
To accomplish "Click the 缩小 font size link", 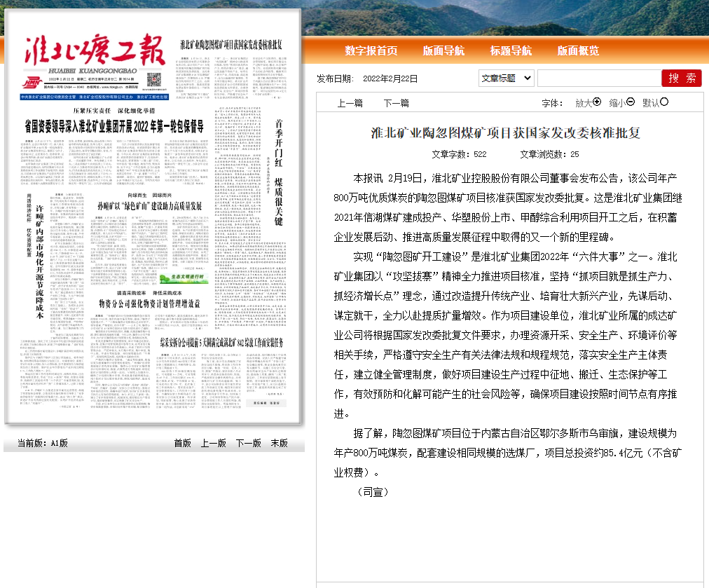I will [617, 103].
